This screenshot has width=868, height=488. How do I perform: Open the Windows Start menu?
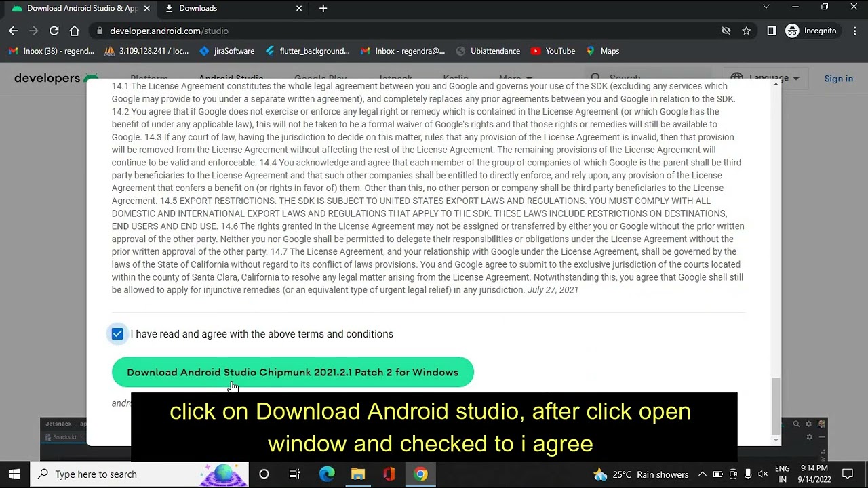coord(15,474)
